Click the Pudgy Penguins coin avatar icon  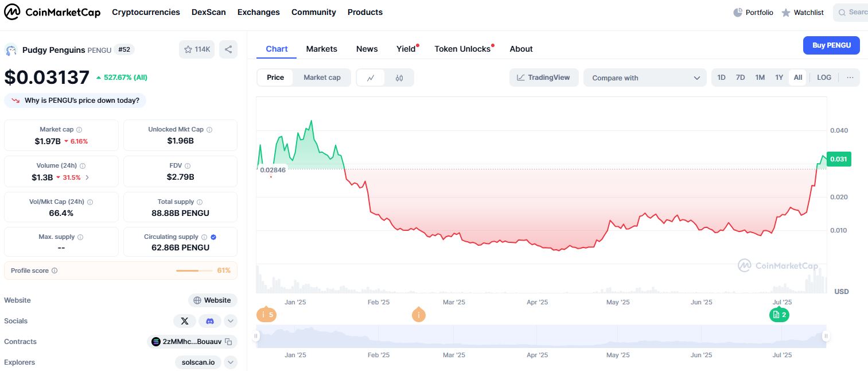(x=11, y=50)
